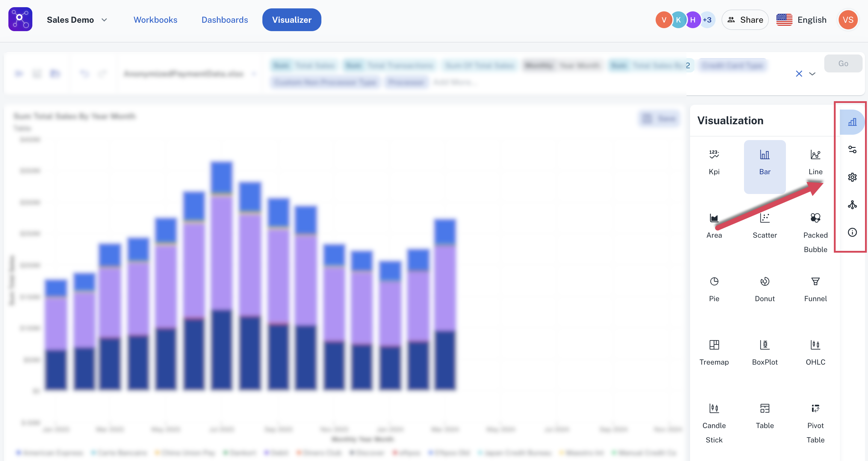Switch to the Dashboards tab
Viewport: 868px width, 461px height.
point(225,20)
